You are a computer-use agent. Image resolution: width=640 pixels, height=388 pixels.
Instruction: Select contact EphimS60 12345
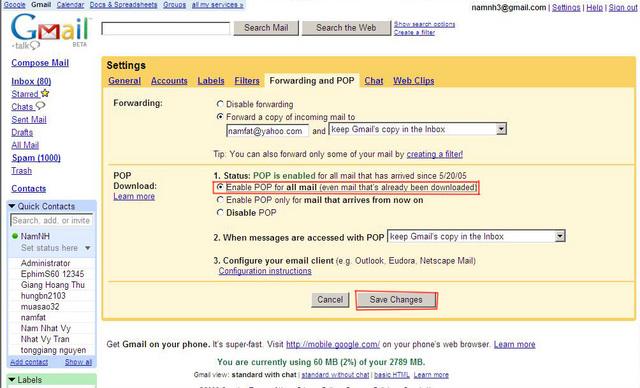52,274
